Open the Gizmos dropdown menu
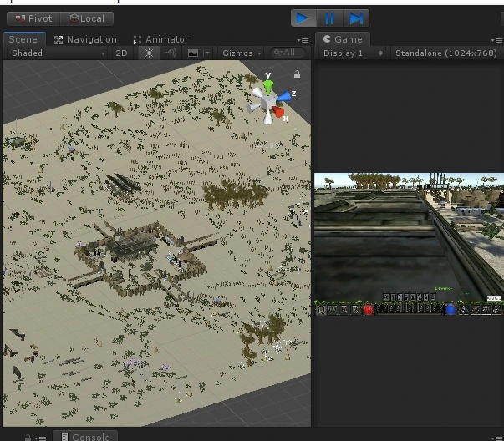504x441 pixels. (242, 53)
